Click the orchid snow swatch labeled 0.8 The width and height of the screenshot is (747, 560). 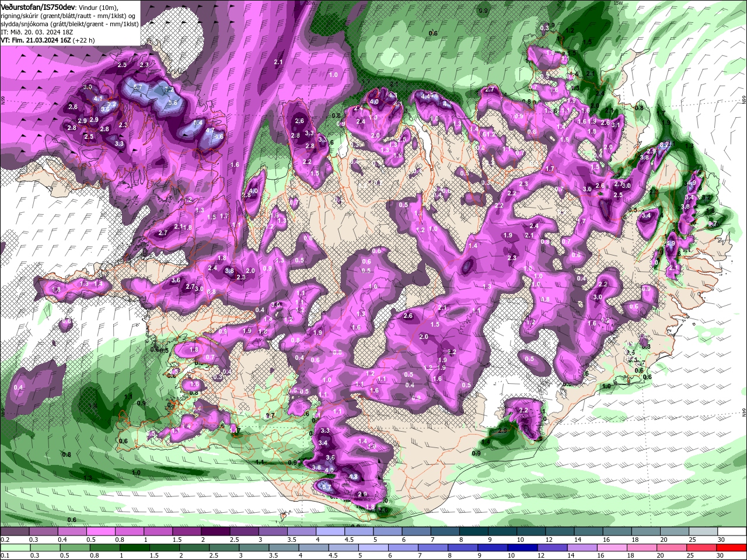tap(130, 531)
